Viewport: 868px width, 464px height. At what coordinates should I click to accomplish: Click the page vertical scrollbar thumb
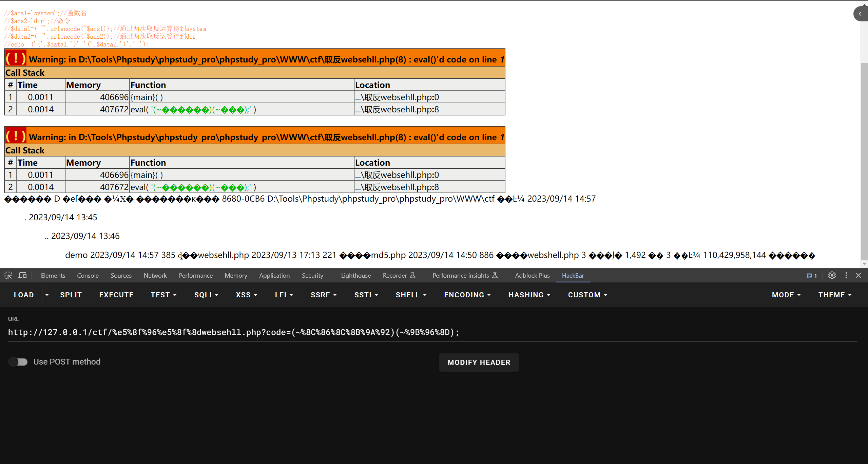(x=864, y=161)
